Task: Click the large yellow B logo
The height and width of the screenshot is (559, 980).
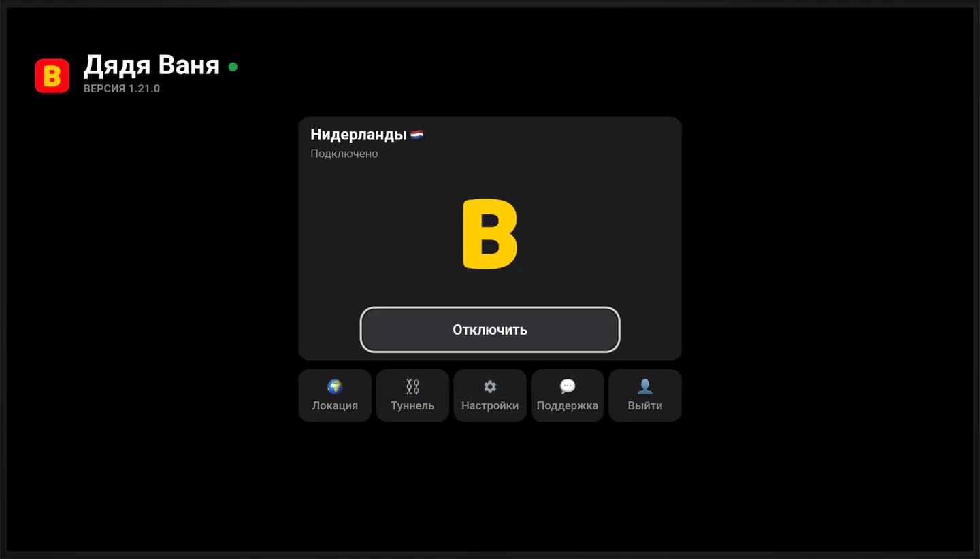Action: 490,234
